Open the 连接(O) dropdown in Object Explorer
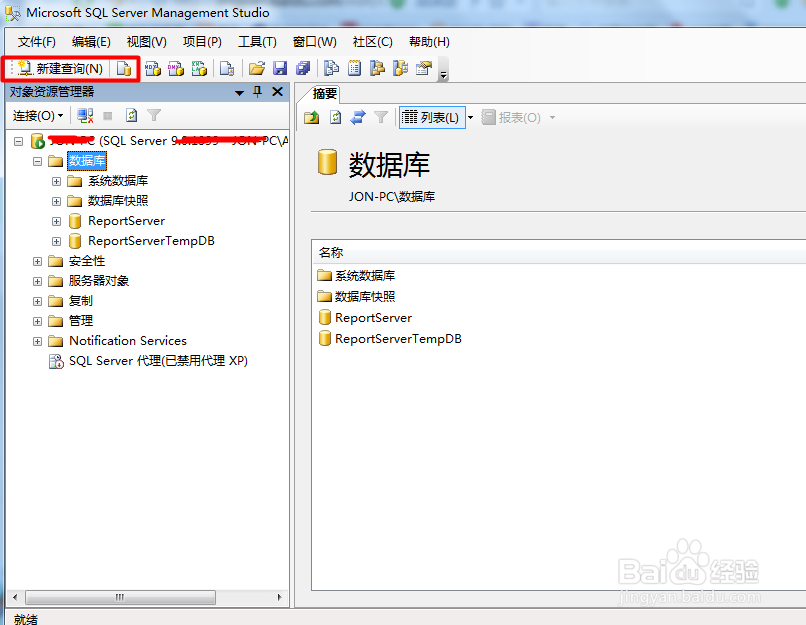The width and height of the screenshot is (806, 625). pos(38,116)
